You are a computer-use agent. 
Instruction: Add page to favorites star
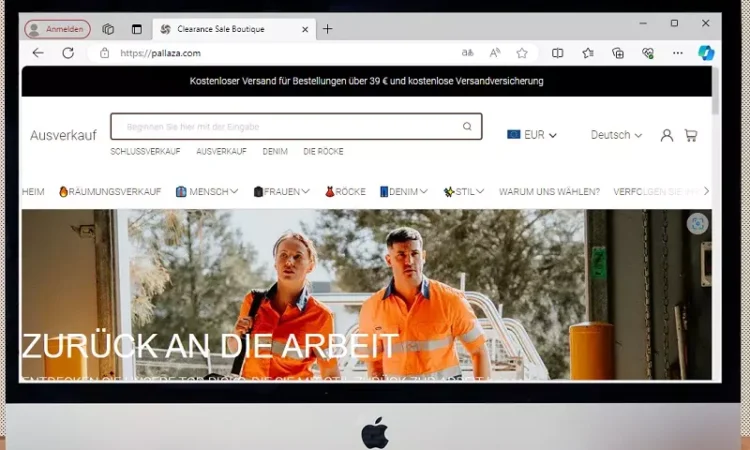(522, 53)
